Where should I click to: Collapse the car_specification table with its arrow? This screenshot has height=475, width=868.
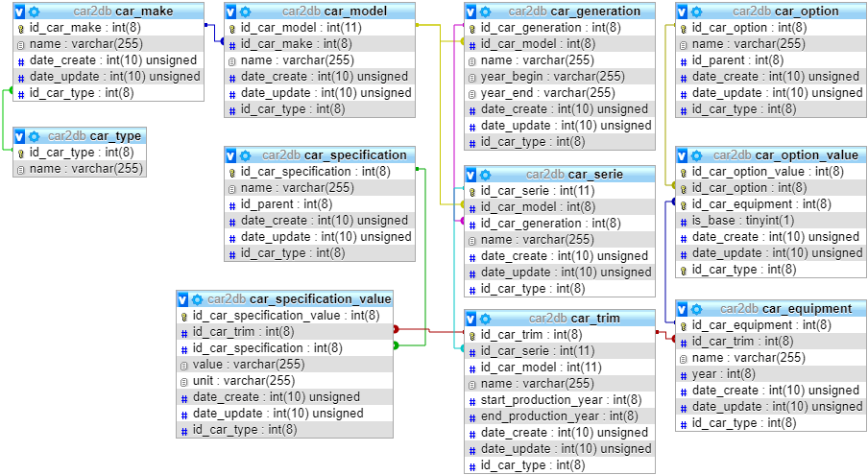point(231,155)
